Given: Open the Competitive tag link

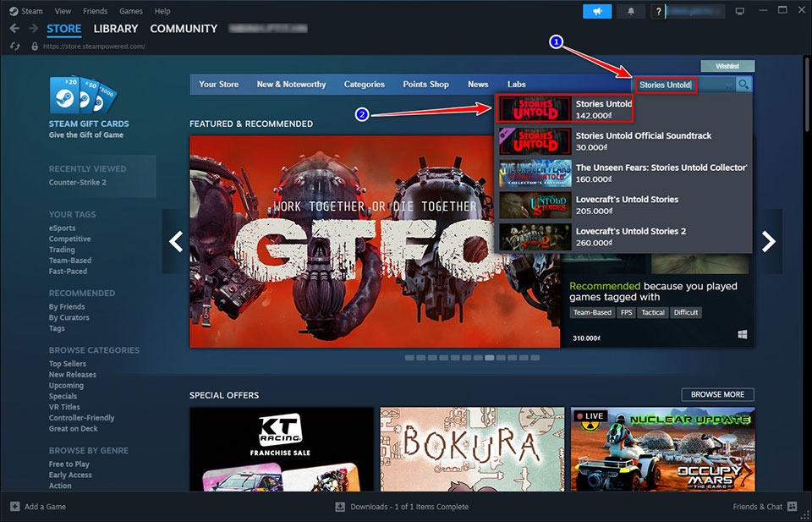Looking at the screenshot, I should tap(70, 239).
